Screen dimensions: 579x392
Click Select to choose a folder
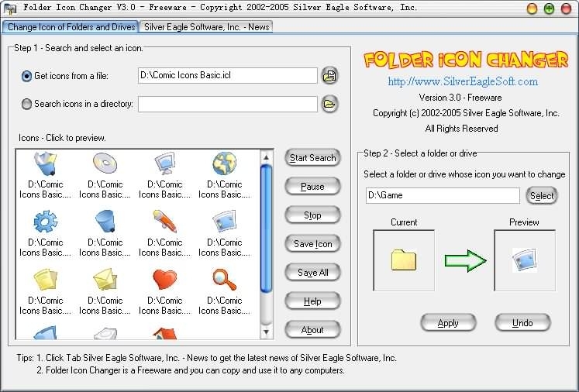(542, 196)
